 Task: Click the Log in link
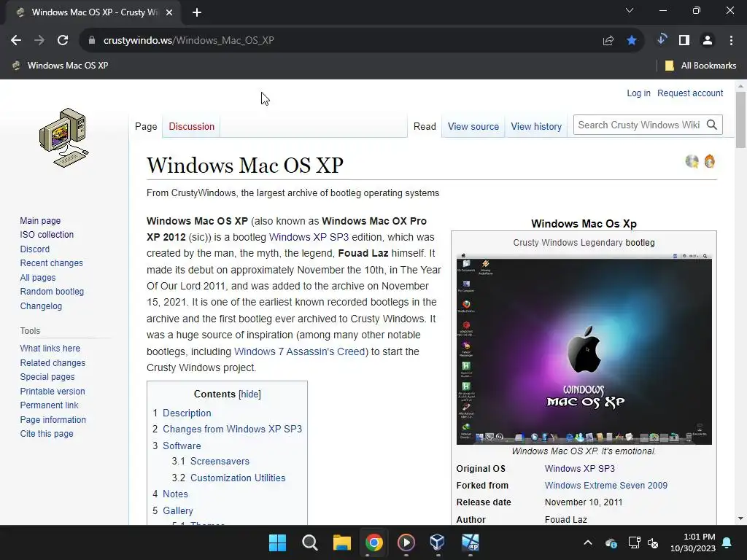point(638,93)
